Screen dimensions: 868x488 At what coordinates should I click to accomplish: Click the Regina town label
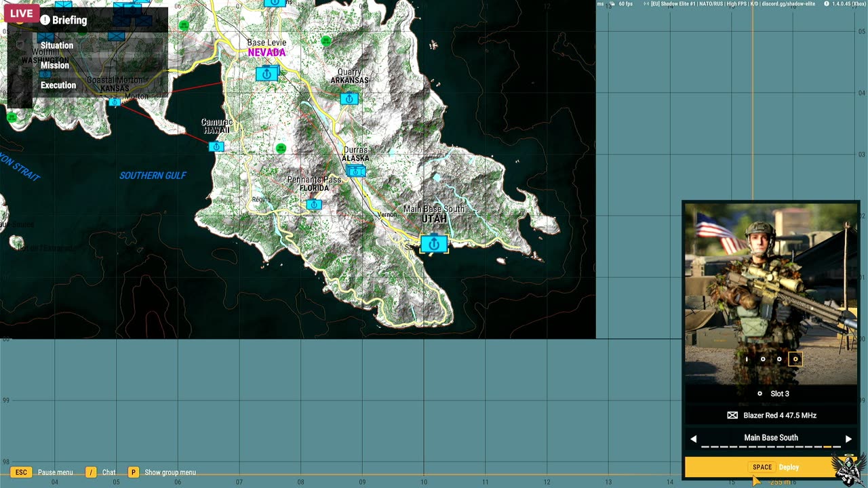pyautogui.click(x=261, y=199)
